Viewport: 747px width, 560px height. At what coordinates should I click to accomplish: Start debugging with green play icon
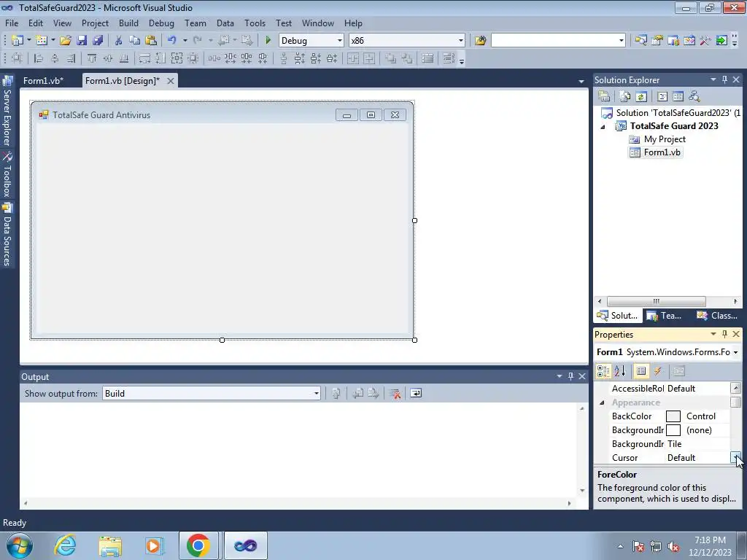point(268,41)
